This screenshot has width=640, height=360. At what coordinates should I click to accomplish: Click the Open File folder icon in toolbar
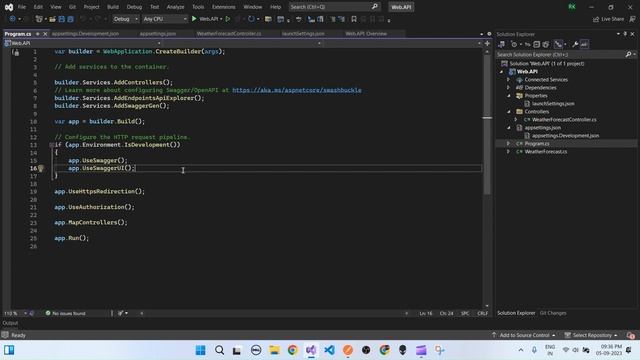[x=52, y=19]
